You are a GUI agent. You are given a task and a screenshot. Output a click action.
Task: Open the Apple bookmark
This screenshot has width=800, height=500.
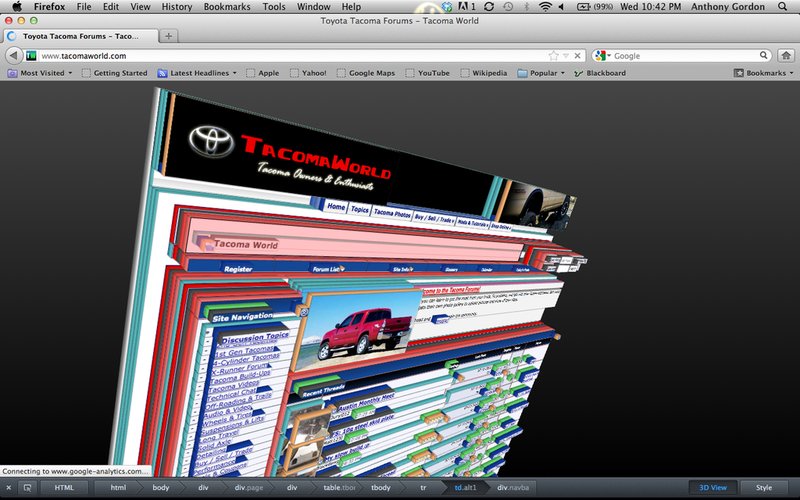coord(263,73)
